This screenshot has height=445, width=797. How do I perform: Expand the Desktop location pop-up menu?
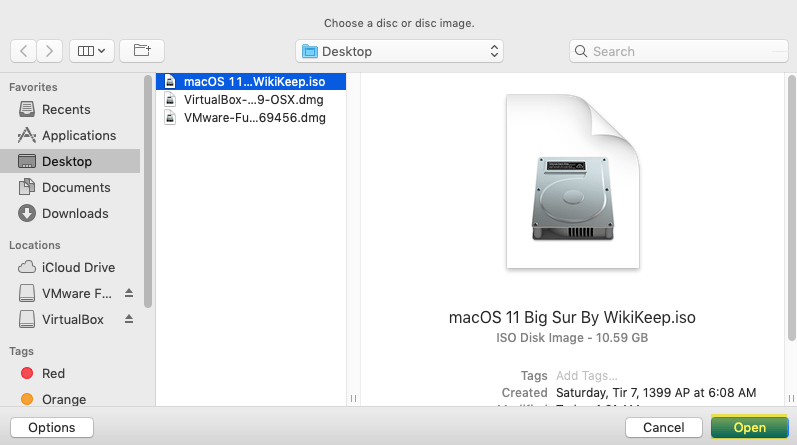point(400,51)
